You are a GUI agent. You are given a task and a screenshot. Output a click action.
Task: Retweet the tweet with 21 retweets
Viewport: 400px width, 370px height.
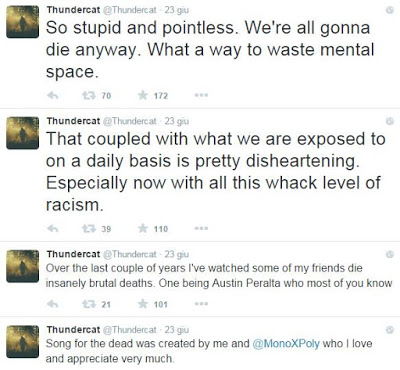pos(89,304)
